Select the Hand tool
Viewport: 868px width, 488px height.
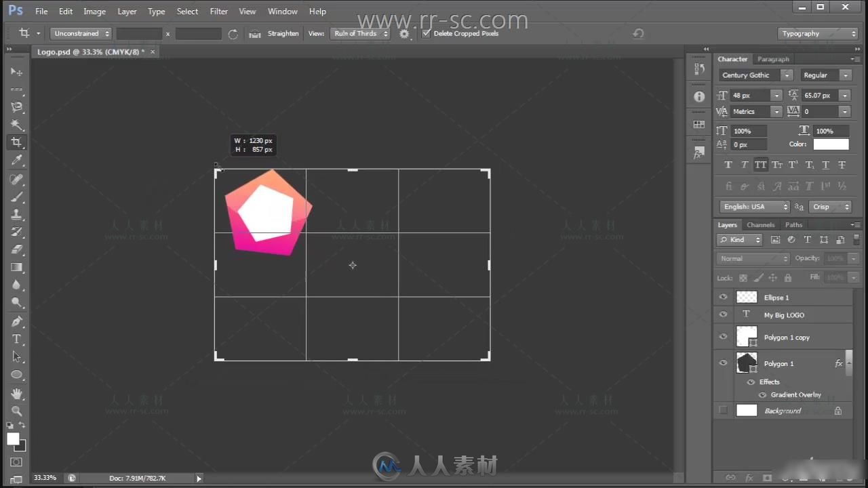pyautogui.click(x=17, y=393)
